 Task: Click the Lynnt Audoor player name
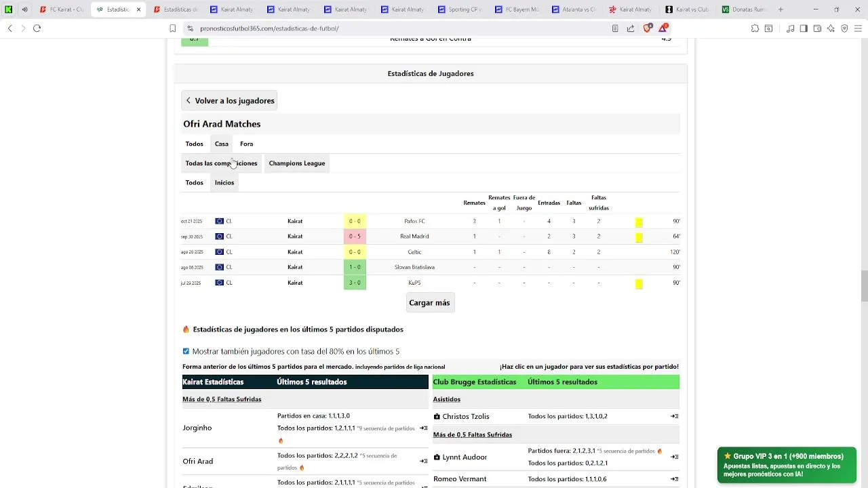tap(465, 457)
